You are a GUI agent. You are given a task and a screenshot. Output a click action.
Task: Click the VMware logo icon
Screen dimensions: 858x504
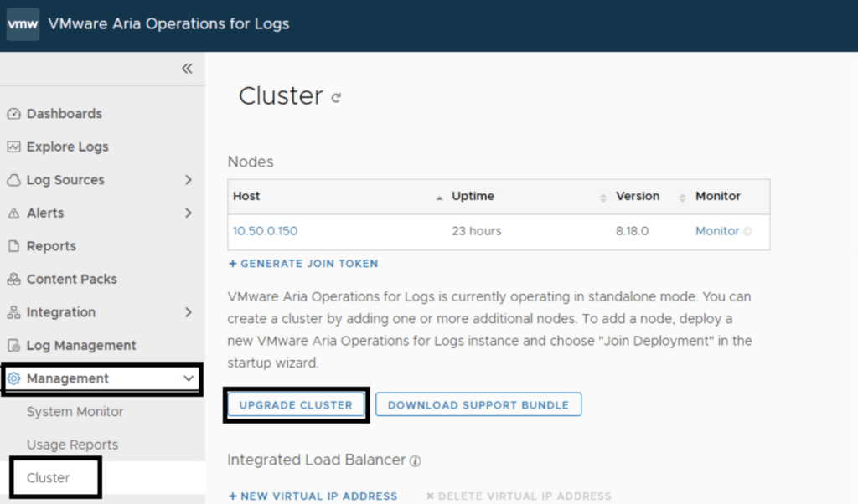23,24
